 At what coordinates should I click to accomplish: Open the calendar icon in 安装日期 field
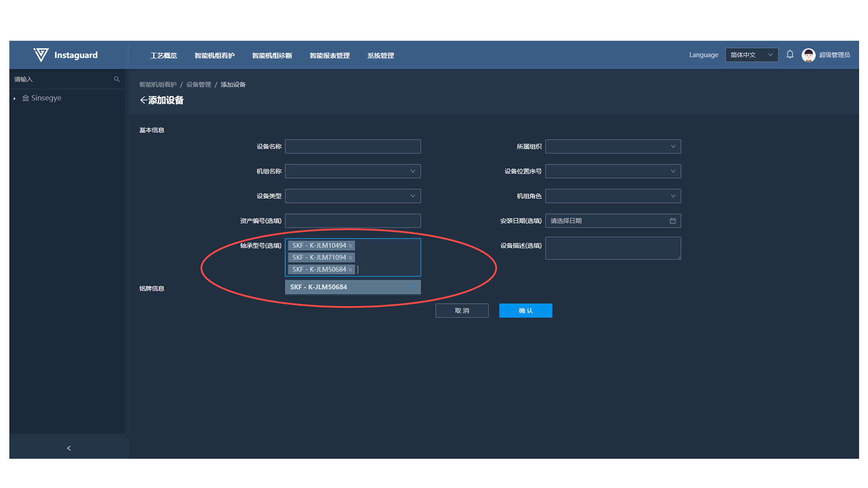(x=673, y=221)
